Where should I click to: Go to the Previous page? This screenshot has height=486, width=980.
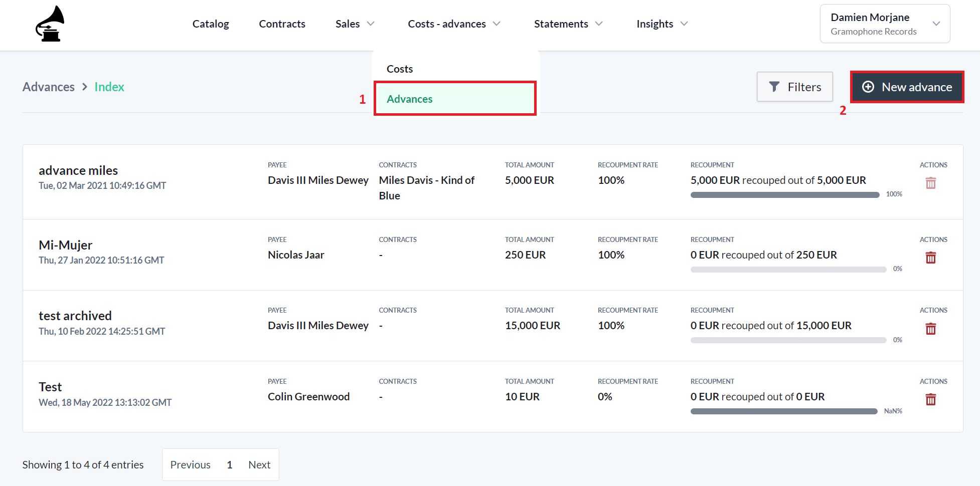[191, 464]
